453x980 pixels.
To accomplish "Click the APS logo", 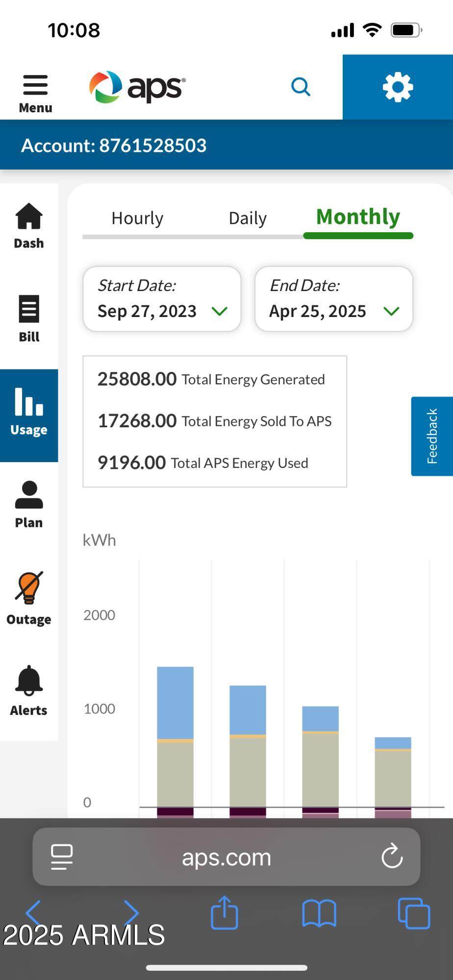I will pyautogui.click(x=137, y=87).
